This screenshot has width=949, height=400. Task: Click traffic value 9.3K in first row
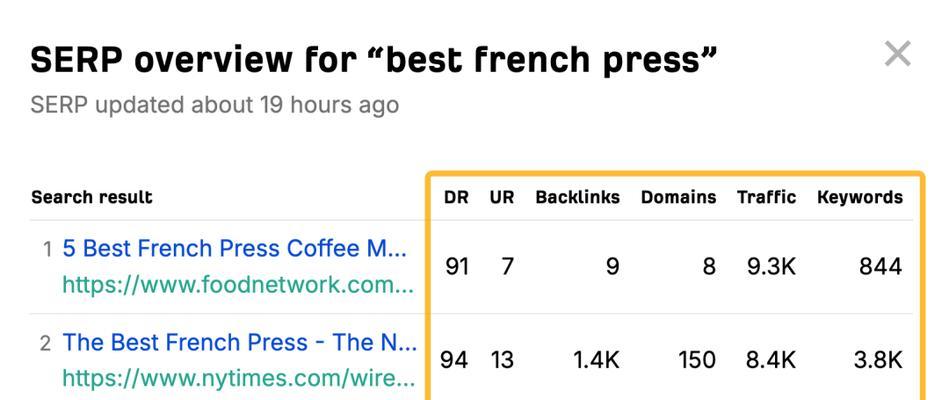pyautogui.click(x=771, y=266)
